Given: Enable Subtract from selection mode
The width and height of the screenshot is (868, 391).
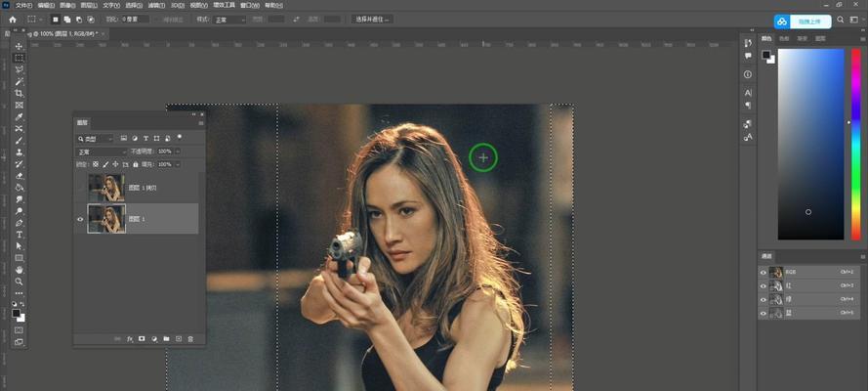Looking at the screenshot, I should click(79, 20).
